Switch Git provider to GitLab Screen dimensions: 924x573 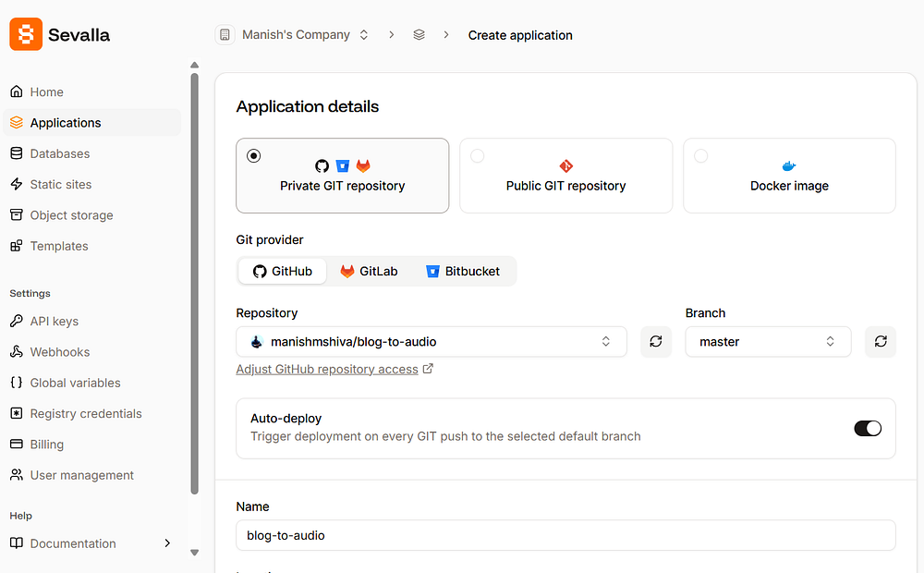click(369, 271)
